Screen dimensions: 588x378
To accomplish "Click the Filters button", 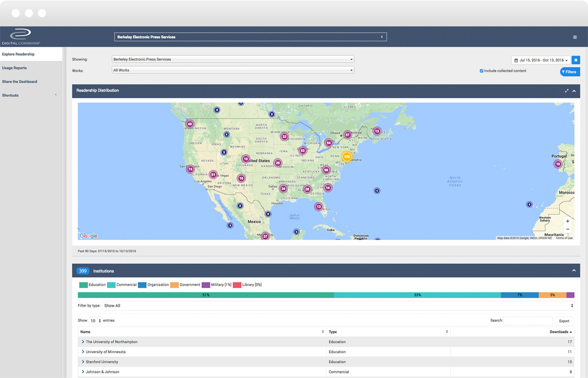I will (x=570, y=72).
